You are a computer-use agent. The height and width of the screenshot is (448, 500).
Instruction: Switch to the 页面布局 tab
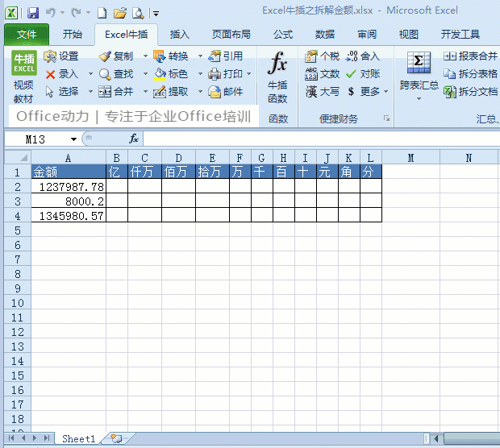[231, 35]
